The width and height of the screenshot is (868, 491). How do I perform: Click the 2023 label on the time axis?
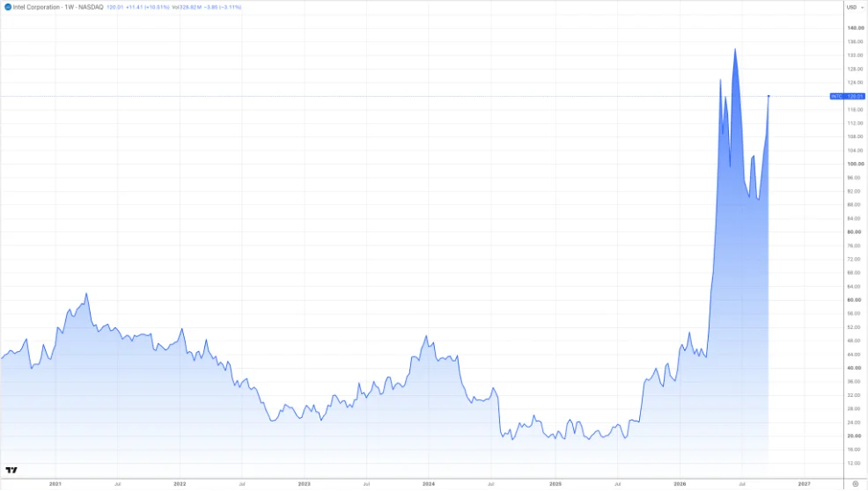coord(305,484)
